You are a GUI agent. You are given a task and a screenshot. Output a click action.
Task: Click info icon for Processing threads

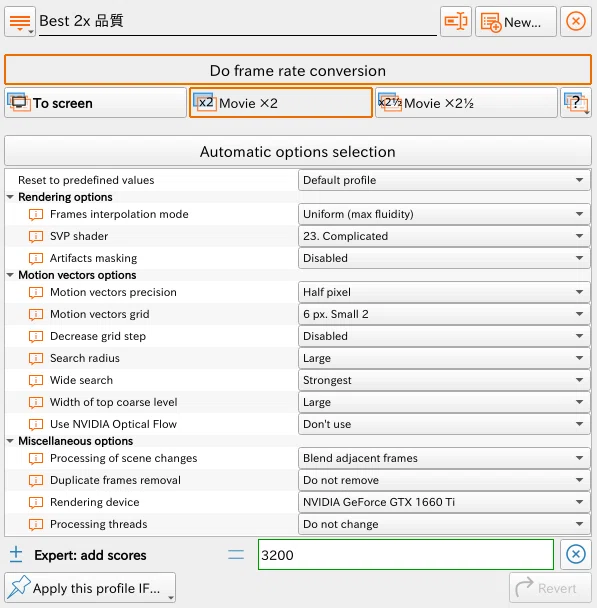click(36, 524)
